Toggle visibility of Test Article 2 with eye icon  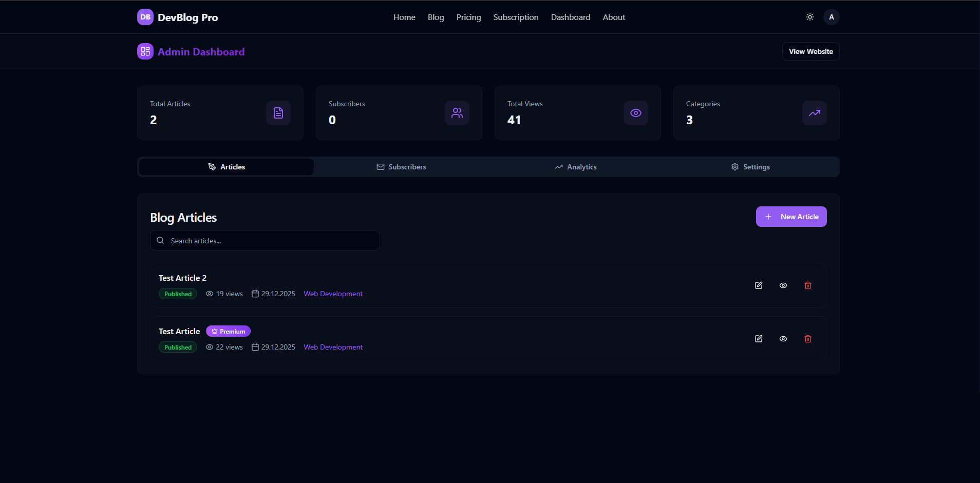click(783, 285)
